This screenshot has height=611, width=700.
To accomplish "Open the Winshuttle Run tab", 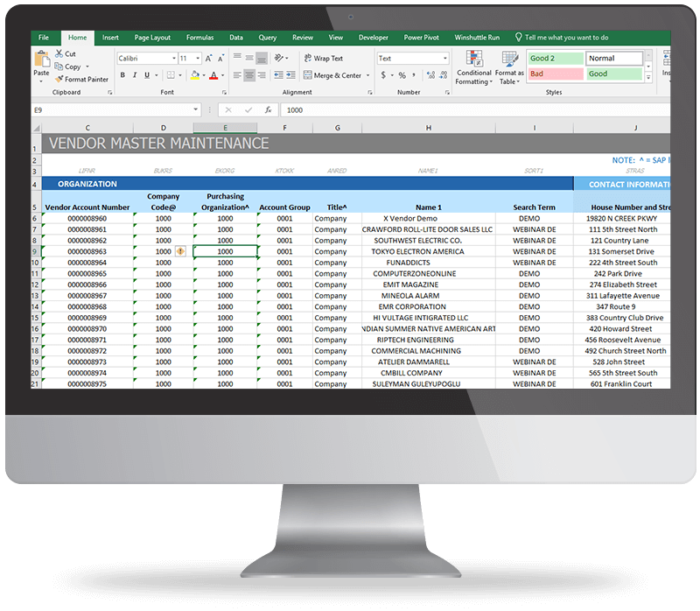I will [x=477, y=38].
